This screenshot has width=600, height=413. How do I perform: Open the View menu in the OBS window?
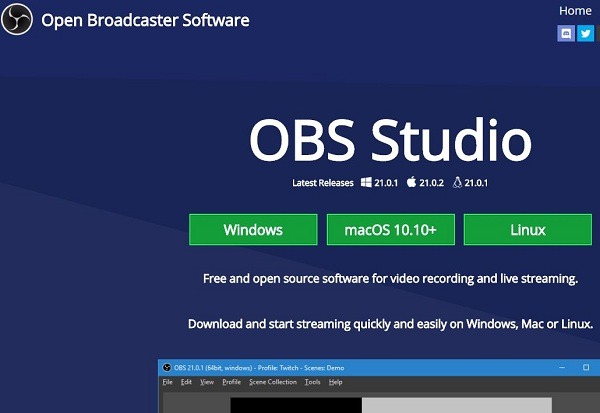[207, 382]
